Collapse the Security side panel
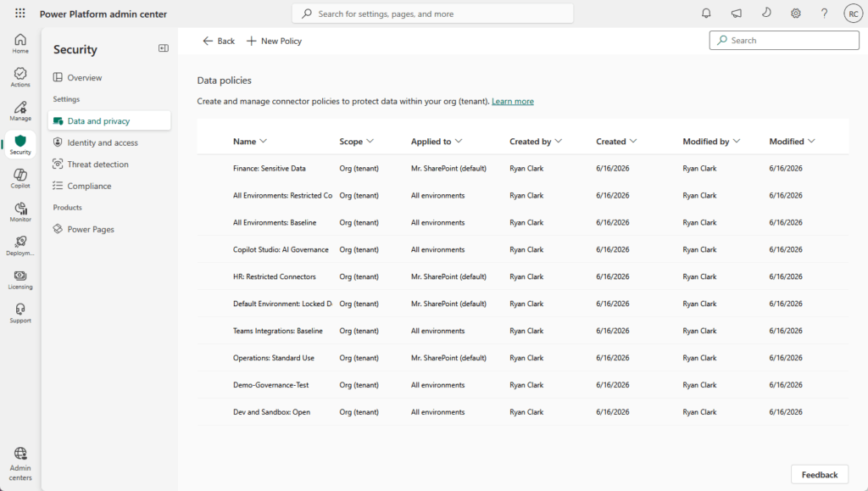 tap(164, 48)
